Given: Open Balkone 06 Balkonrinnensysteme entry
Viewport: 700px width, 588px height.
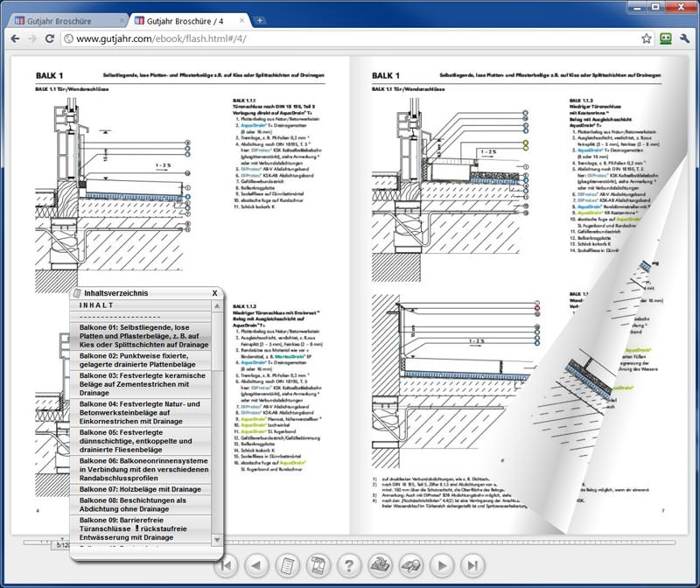Looking at the screenshot, I should pos(140,470).
